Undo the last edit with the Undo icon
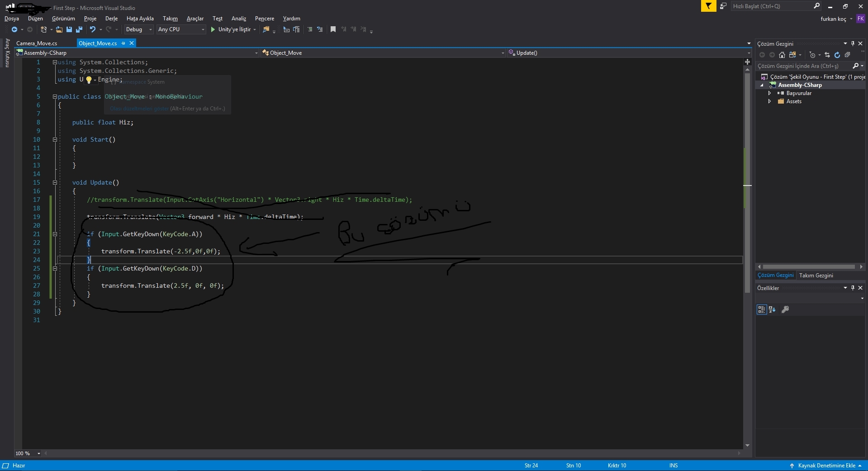 [x=93, y=29]
